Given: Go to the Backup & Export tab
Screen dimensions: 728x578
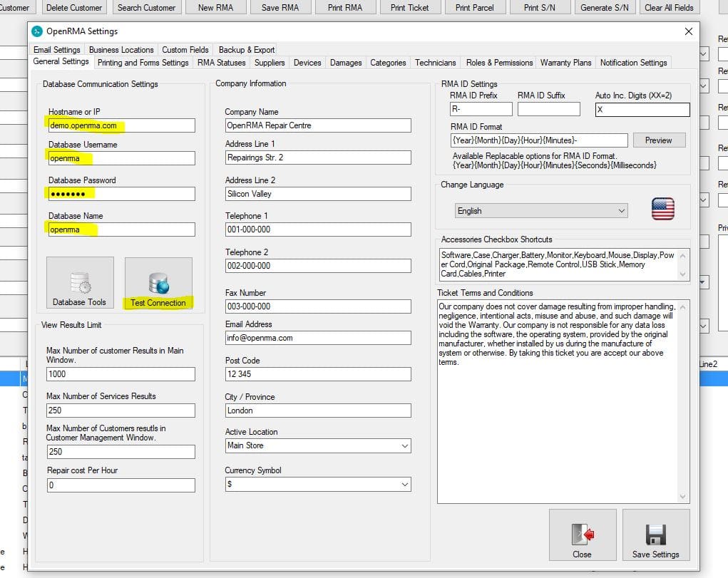Looking at the screenshot, I should [x=247, y=50].
